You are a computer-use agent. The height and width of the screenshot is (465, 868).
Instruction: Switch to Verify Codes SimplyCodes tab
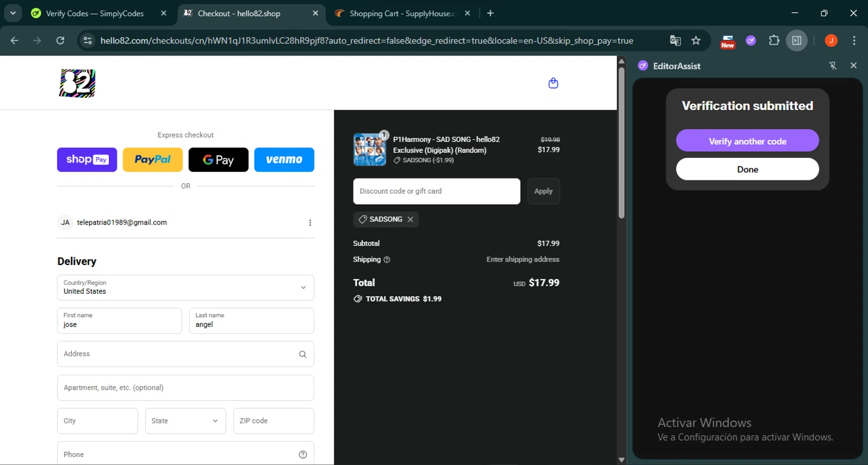coord(94,13)
